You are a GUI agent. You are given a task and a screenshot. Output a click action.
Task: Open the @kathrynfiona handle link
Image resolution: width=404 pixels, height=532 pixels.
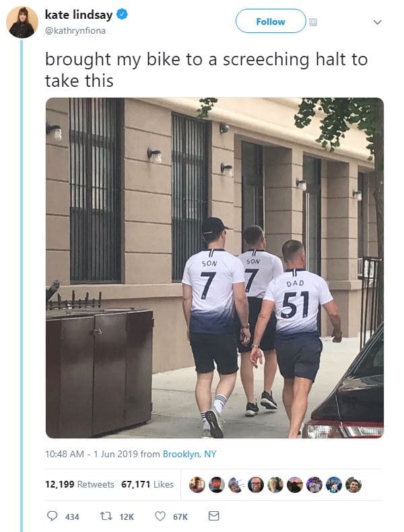[x=75, y=30]
